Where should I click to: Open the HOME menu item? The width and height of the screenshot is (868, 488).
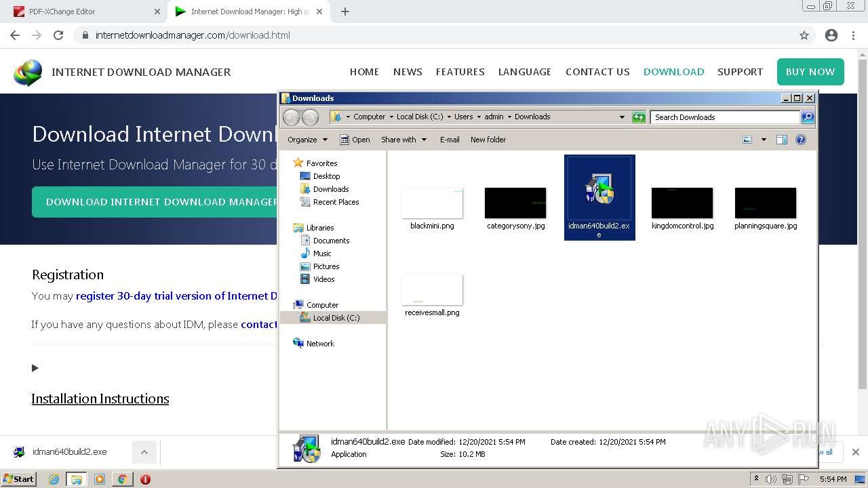(364, 72)
